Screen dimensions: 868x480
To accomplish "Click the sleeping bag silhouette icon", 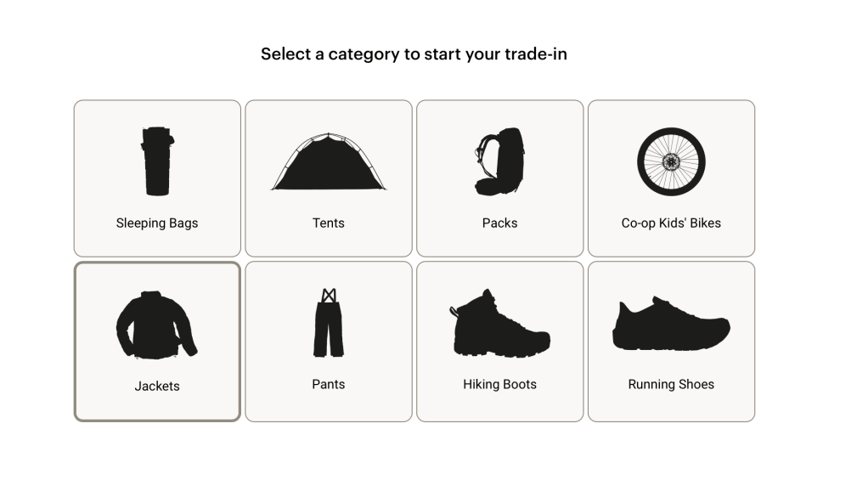I will 157,161.
